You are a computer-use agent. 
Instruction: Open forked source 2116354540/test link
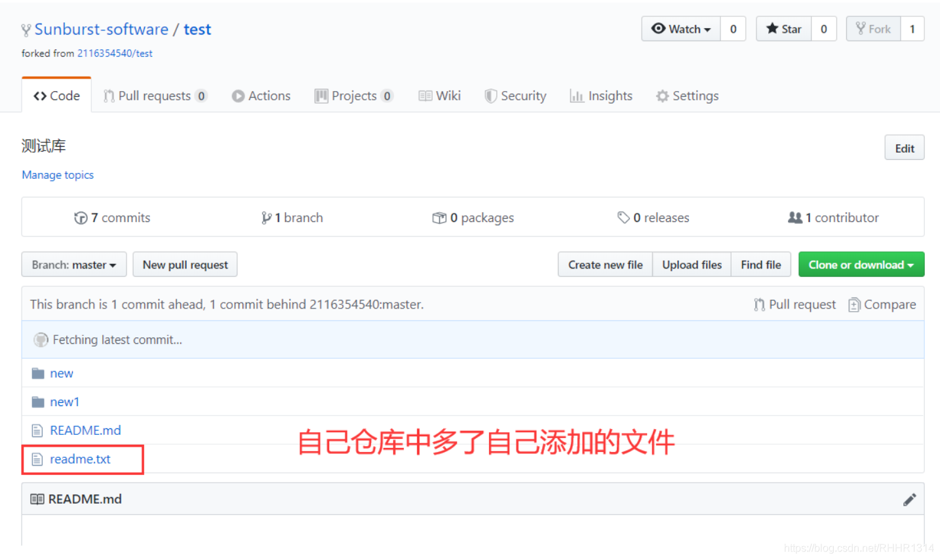click(115, 54)
